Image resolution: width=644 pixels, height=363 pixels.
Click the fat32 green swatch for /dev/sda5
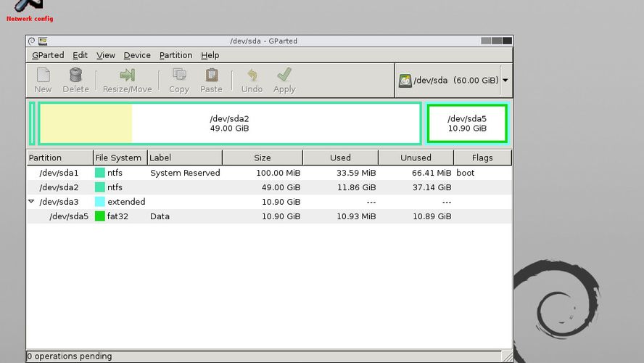[100, 216]
